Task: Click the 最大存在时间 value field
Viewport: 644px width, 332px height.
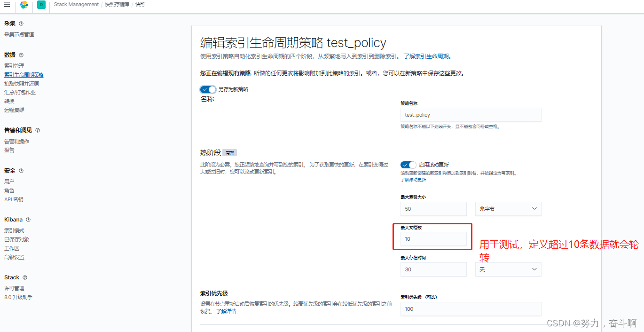Action: (x=433, y=269)
